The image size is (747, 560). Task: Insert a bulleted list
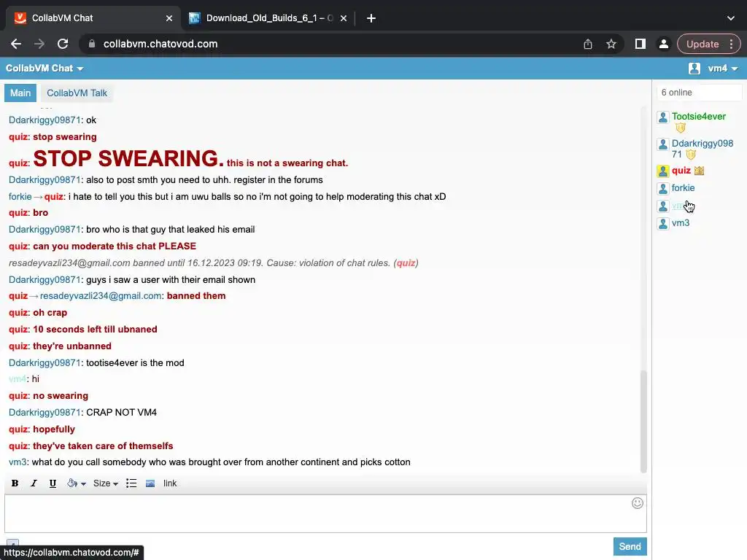[131, 483]
